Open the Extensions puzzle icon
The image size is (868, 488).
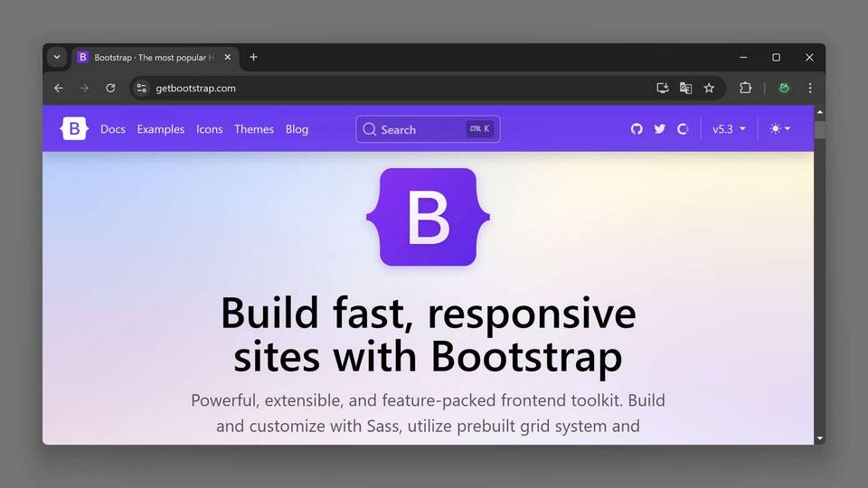coord(746,88)
